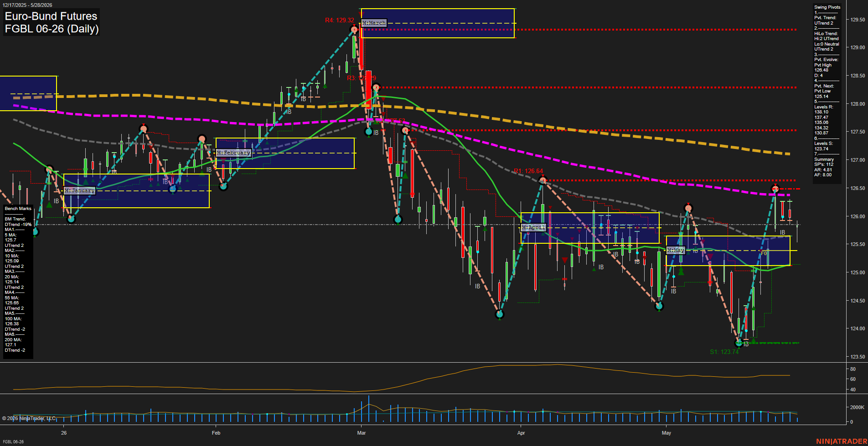Click the swing low pivot marker above S1
Image resolution: width=868 pixels, height=446 pixels.
[739, 342]
